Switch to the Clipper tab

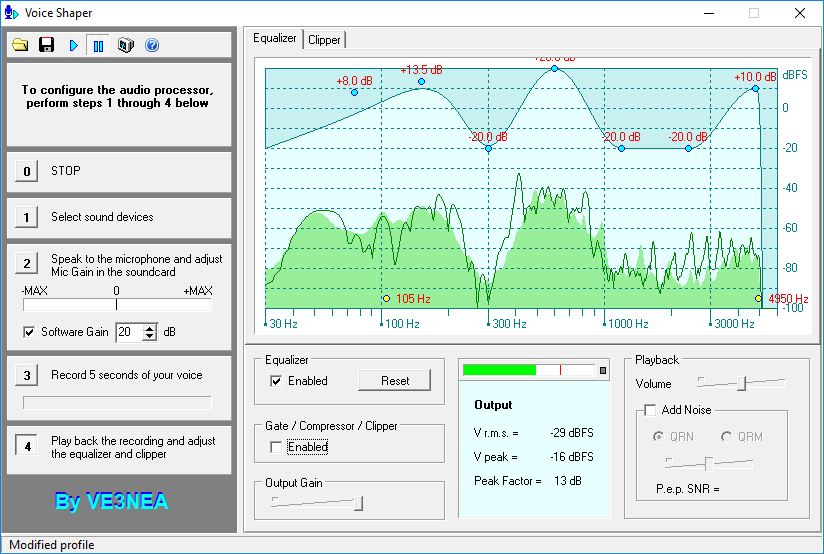tap(324, 40)
